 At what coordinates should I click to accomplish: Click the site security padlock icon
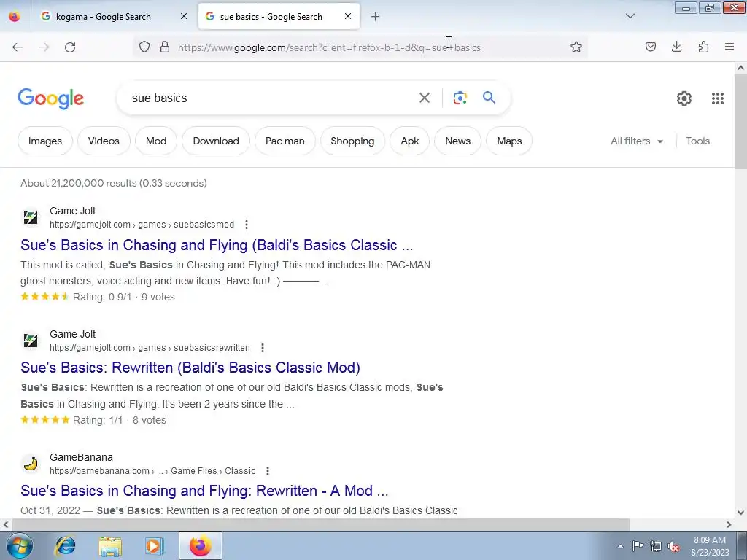165,47
